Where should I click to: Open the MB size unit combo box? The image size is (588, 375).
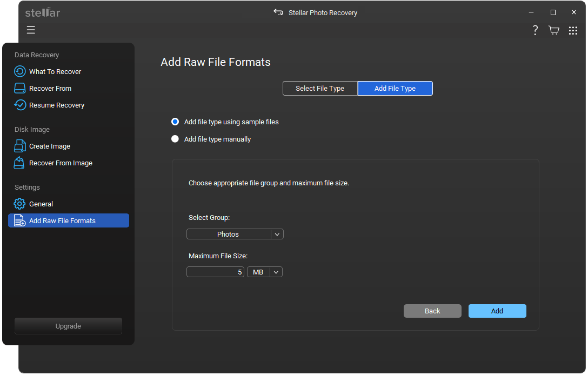coord(265,272)
